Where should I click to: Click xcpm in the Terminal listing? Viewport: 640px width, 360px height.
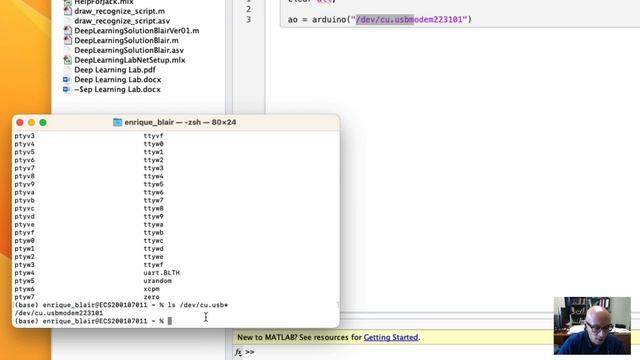click(151, 289)
